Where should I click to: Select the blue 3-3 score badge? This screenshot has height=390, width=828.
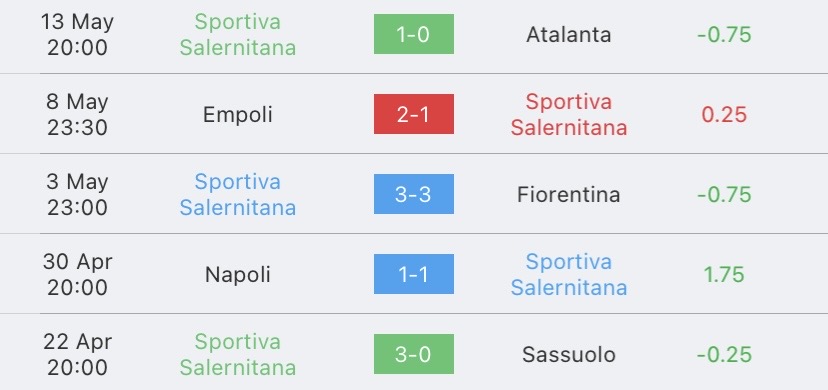[413, 194]
